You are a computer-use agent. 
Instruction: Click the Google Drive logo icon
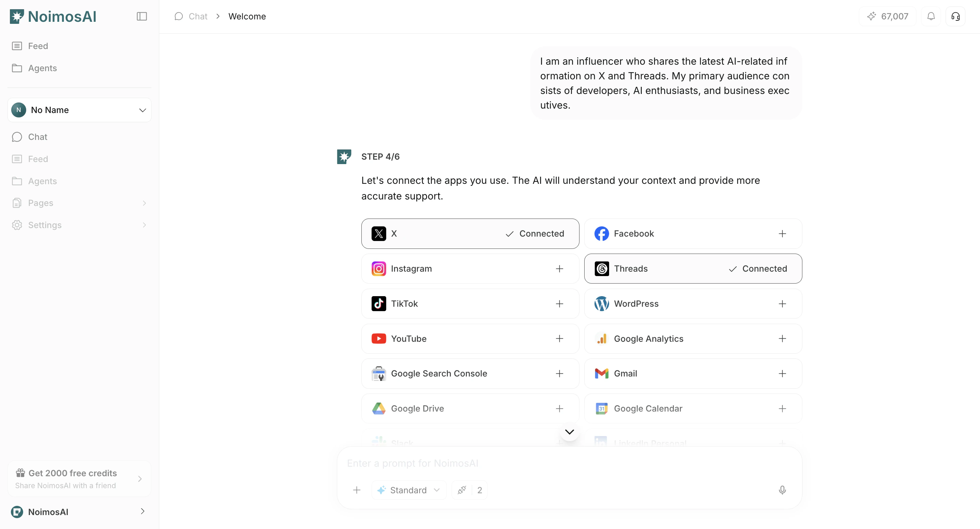[x=379, y=409]
